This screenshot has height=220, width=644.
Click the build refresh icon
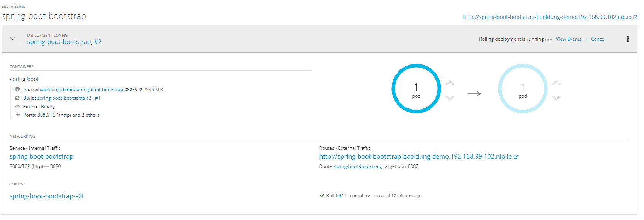click(17, 98)
